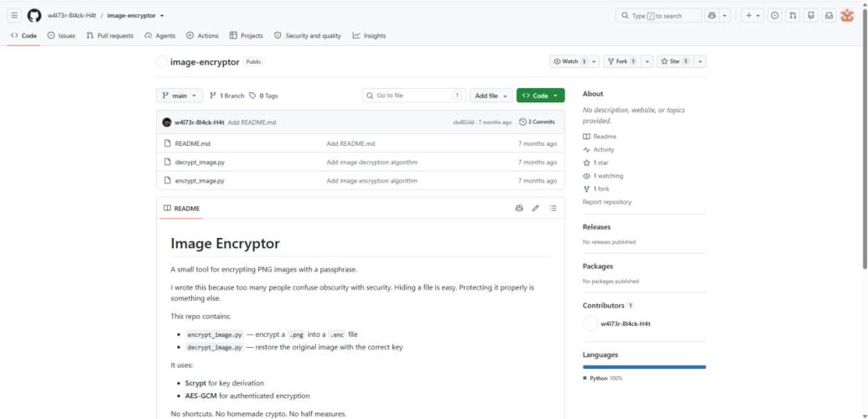Go to the GitHub homepage logo
868x419 pixels.
34,15
